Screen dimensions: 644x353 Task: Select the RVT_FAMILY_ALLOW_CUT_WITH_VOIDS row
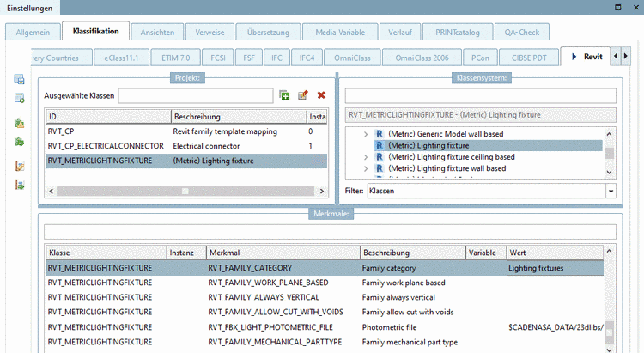tap(325, 313)
